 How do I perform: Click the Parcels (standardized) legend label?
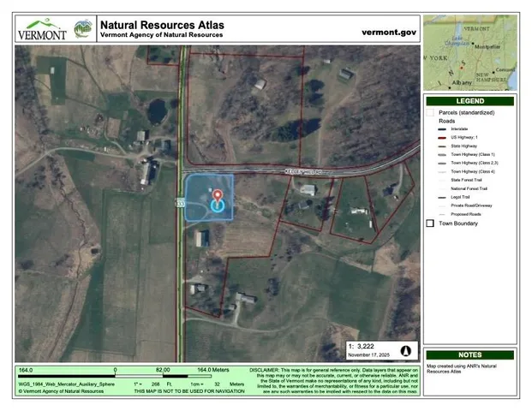467,112
